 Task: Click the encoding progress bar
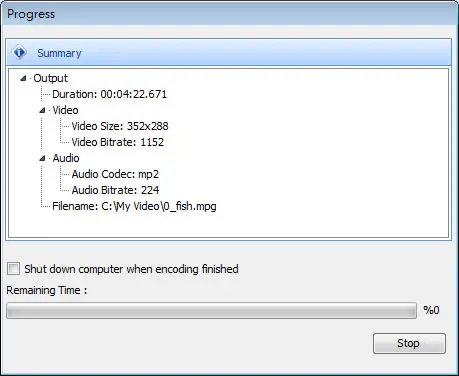tap(211, 311)
